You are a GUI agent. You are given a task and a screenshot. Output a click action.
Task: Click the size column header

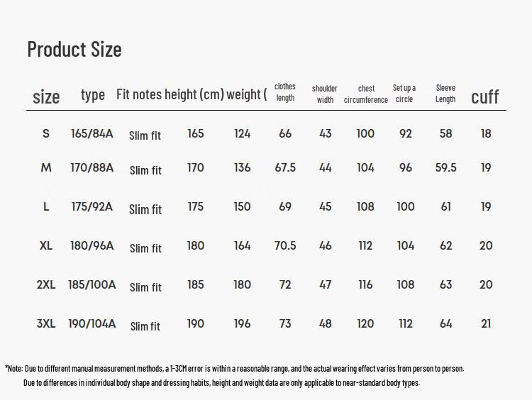(x=46, y=97)
